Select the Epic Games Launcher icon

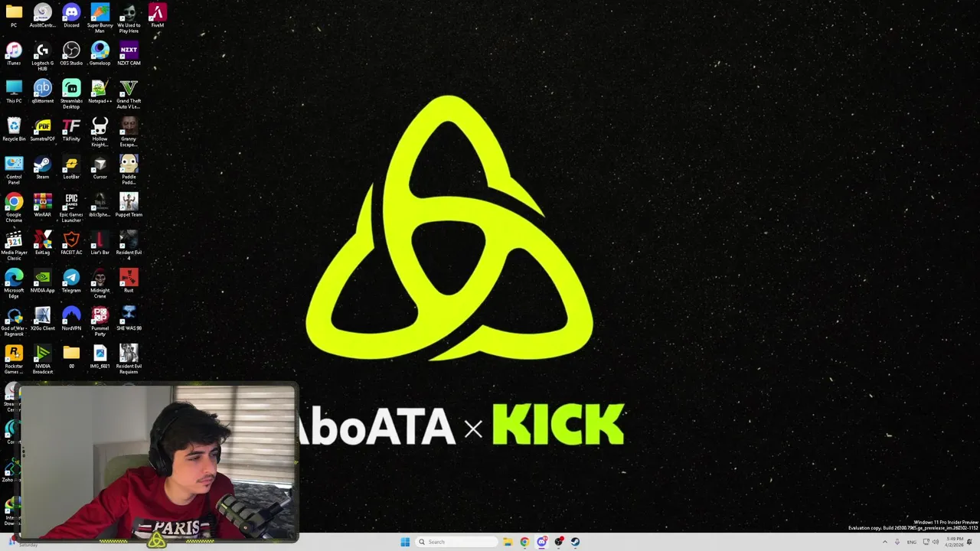(71, 207)
